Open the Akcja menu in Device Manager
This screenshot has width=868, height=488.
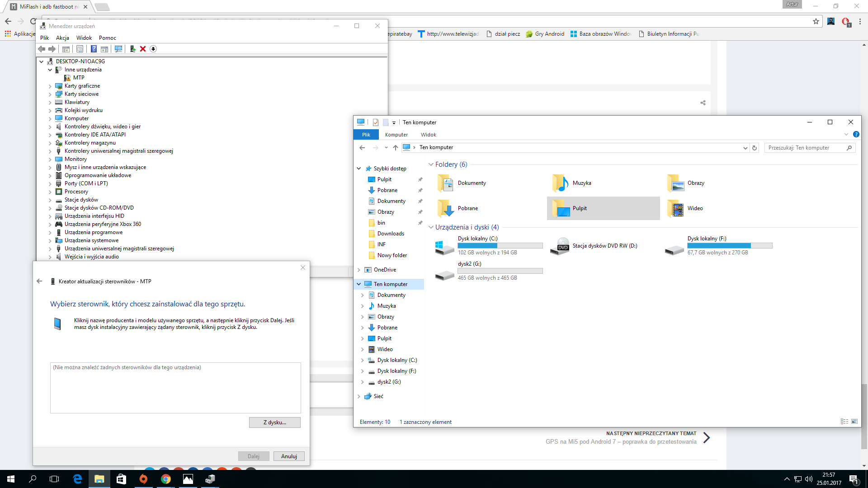62,38
